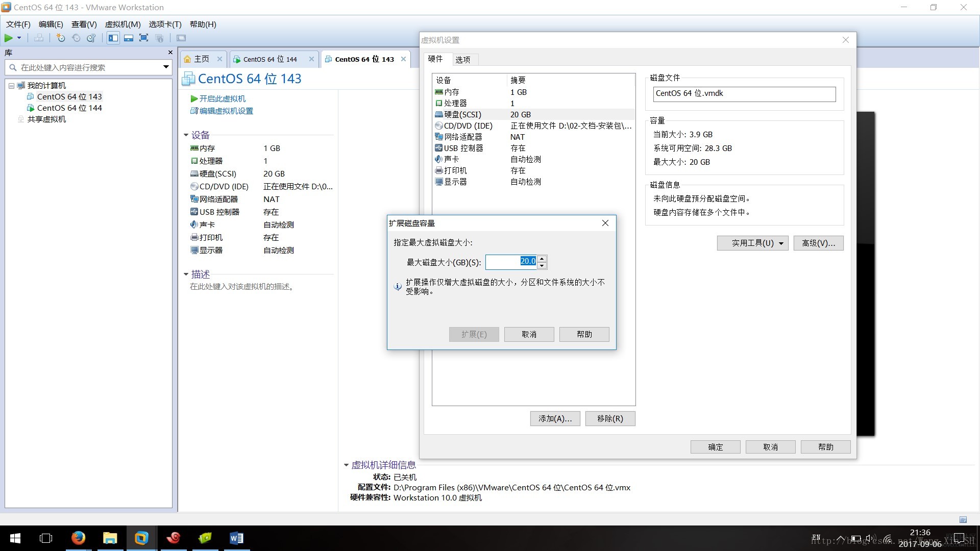Open the power button dropdown arrow
The height and width of the screenshot is (551, 980).
tap(19, 38)
